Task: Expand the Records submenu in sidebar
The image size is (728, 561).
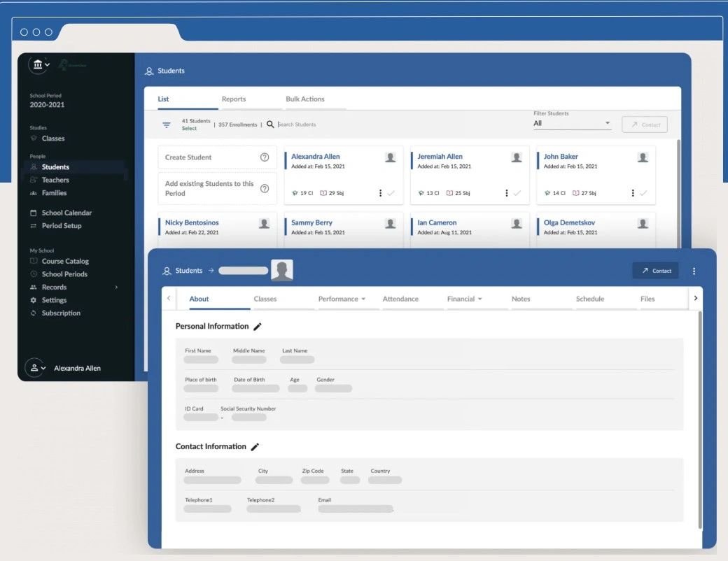Action: 116,287
